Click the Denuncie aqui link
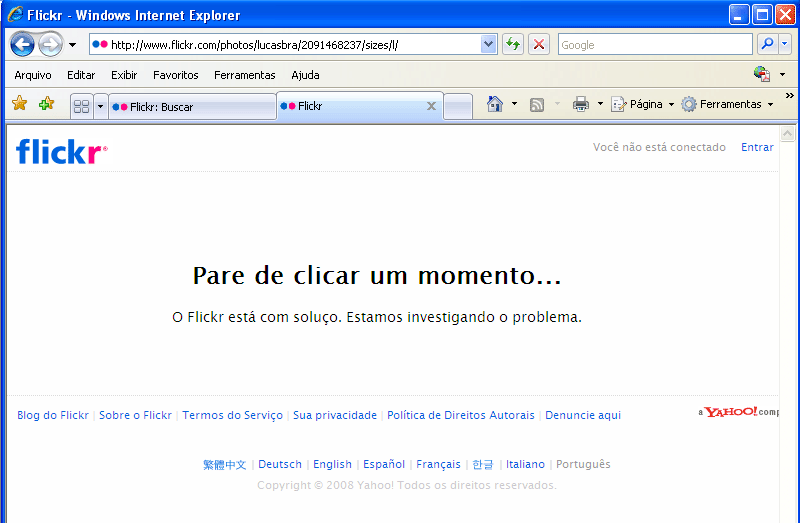The height and width of the screenshot is (523, 800). click(x=583, y=415)
